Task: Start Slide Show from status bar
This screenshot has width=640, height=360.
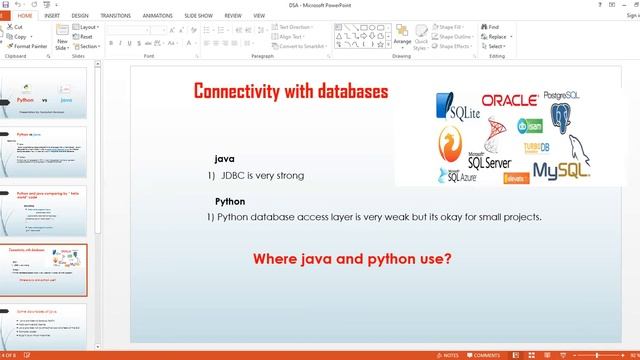Action: pos(563,356)
